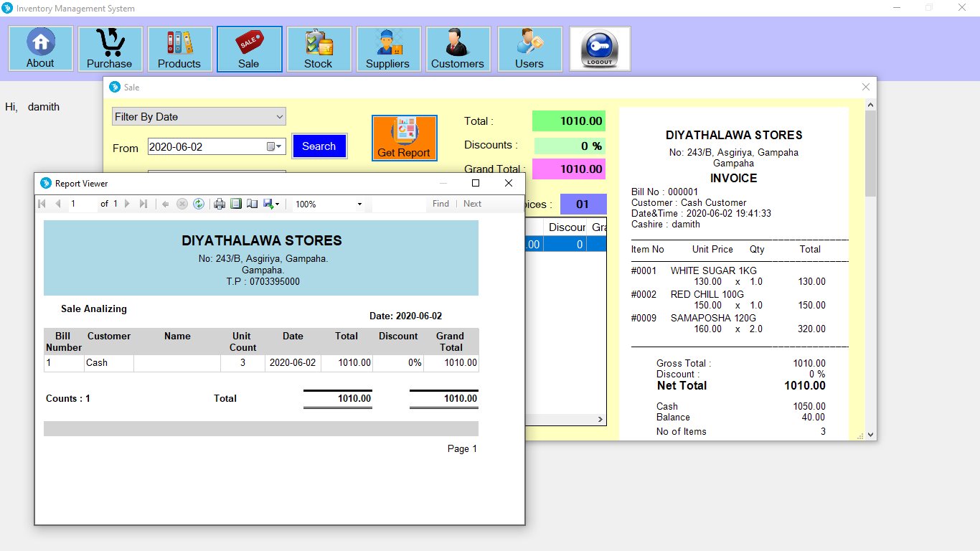
Task: Open the Users management section
Action: (529, 48)
